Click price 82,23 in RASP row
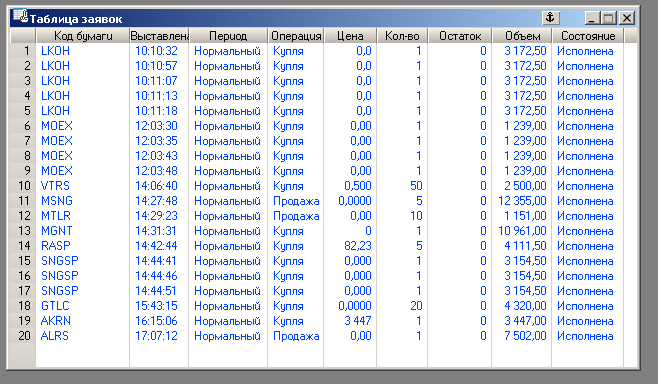The height and width of the screenshot is (384, 658). point(358,246)
